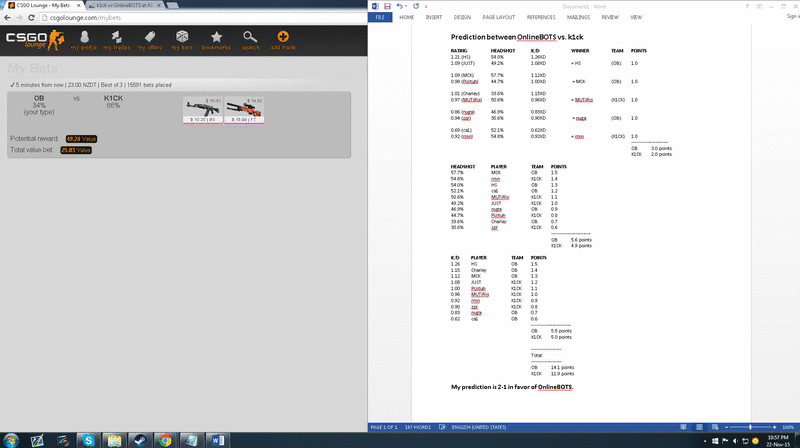
Task: Open Customize Quick Access Toolbar dropdown
Action: (426, 6)
